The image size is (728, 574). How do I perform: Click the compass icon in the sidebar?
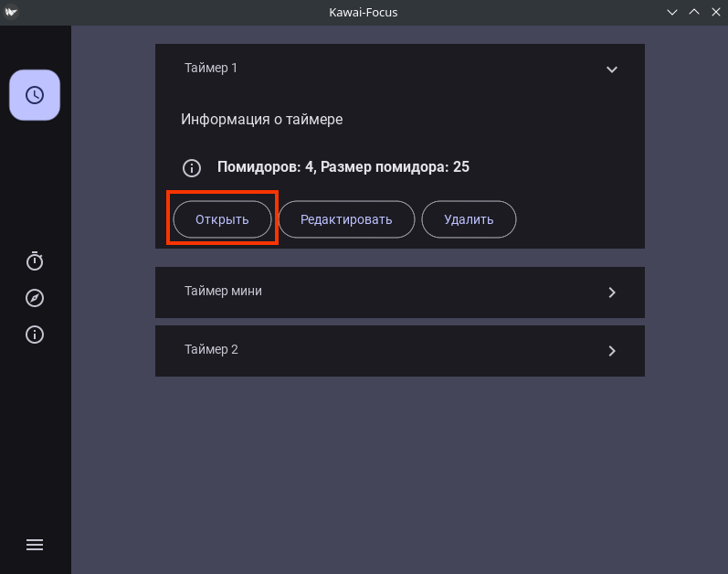(x=35, y=298)
